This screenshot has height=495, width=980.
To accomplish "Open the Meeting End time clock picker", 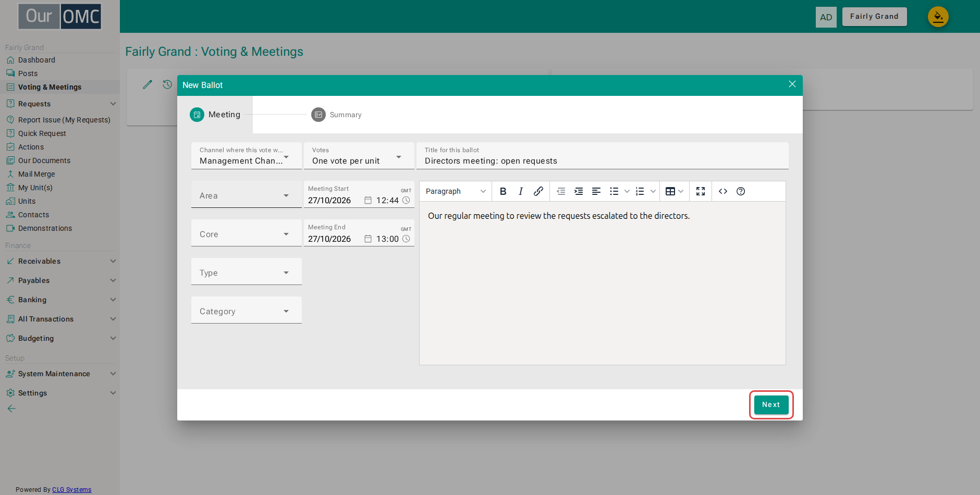I will click(407, 239).
